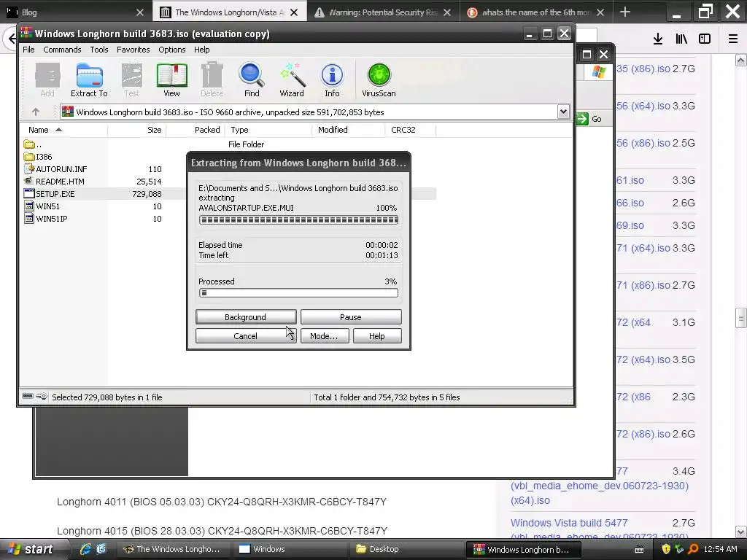Open the Help menu
The width and height of the screenshot is (747, 560).
click(x=201, y=50)
